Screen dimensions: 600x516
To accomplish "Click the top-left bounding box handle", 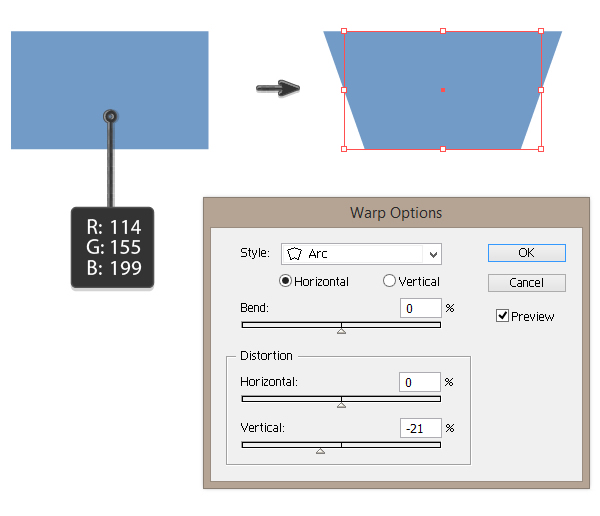I will [x=344, y=31].
